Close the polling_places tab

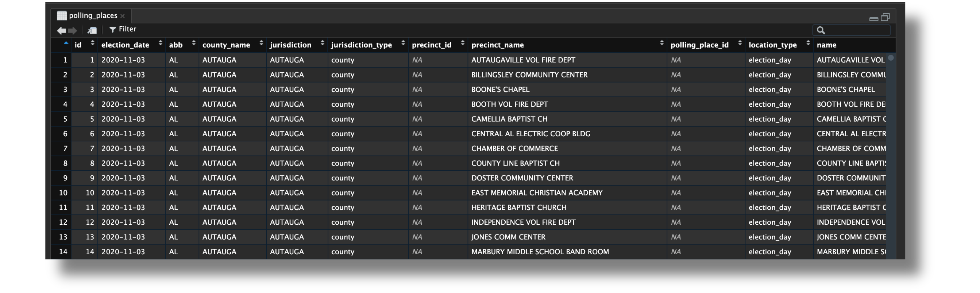pos(123,16)
